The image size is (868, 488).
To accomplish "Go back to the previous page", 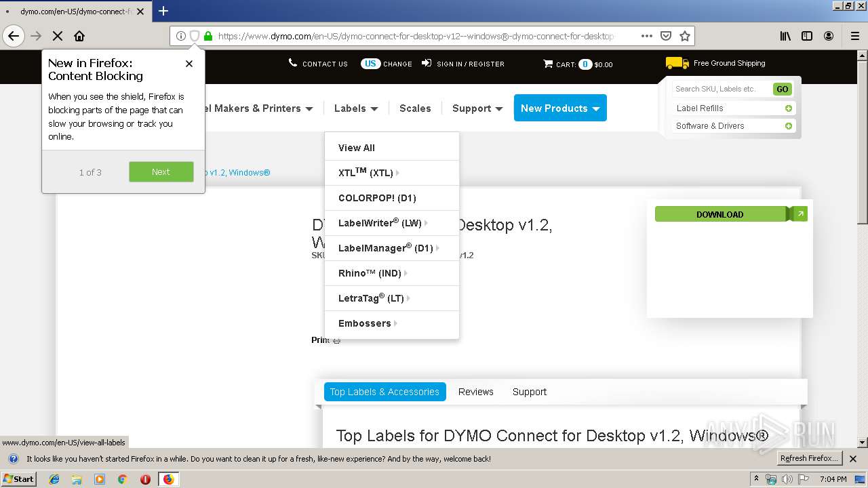I will tap(14, 36).
